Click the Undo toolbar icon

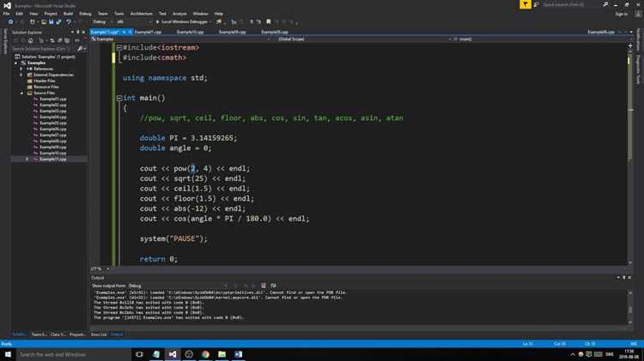pyautogui.click(x=69, y=21)
